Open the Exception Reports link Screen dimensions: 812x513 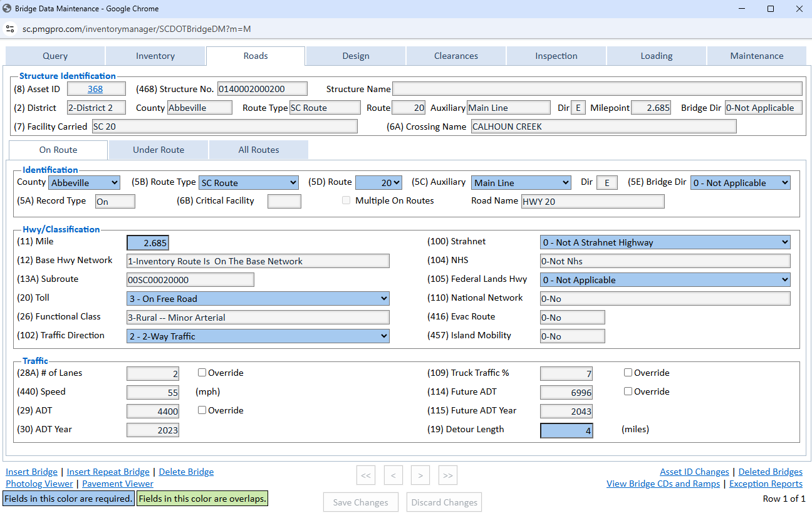coord(766,484)
